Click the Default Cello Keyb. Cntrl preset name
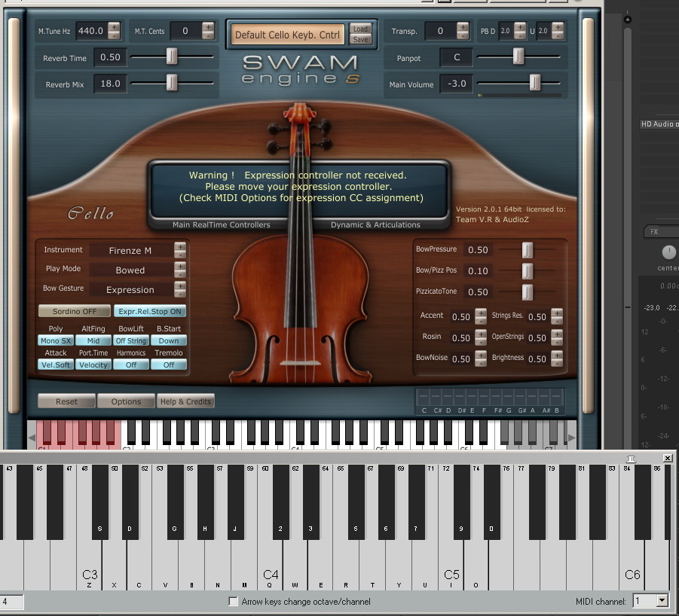The width and height of the screenshot is (679, 616). point(288,35)
